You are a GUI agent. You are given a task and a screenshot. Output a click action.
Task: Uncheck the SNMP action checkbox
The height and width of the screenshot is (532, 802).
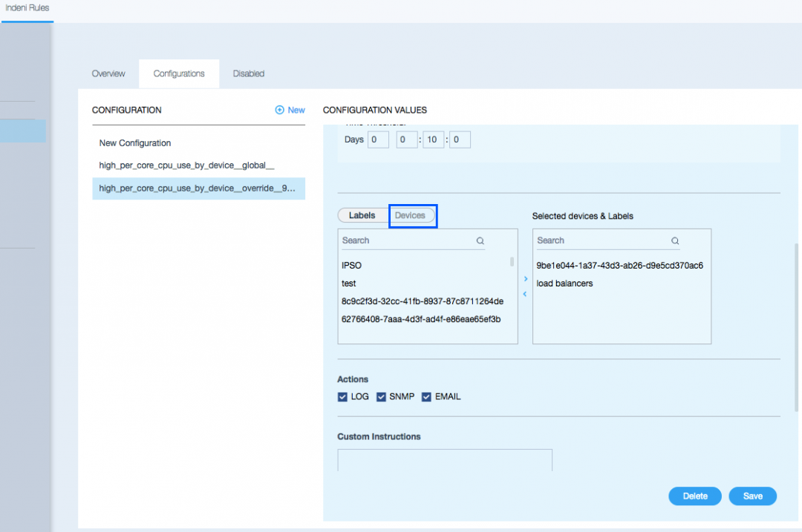point(381,397)
